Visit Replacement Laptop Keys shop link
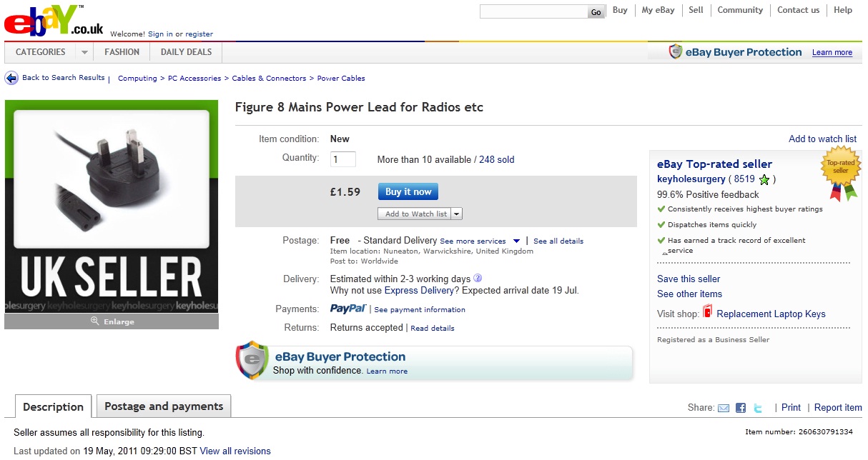This screenshot has width=868, height=460. (x=771, y=314)
